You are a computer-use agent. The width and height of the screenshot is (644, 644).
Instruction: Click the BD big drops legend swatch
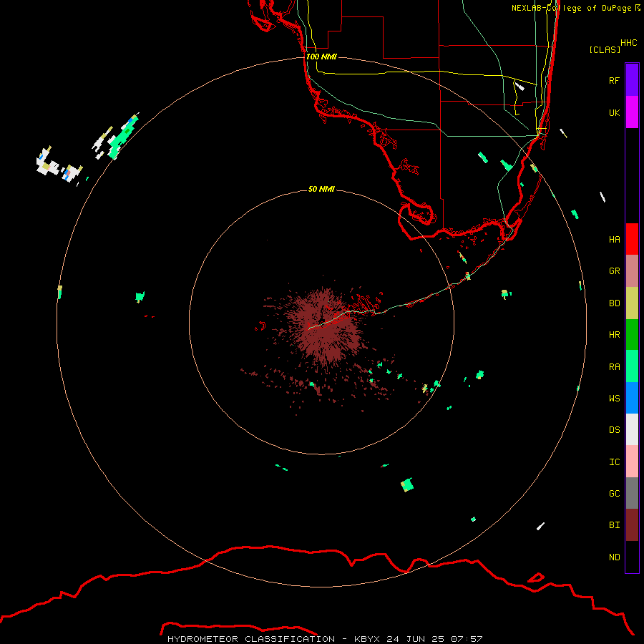pyautogui.click(x=632, y=303)
